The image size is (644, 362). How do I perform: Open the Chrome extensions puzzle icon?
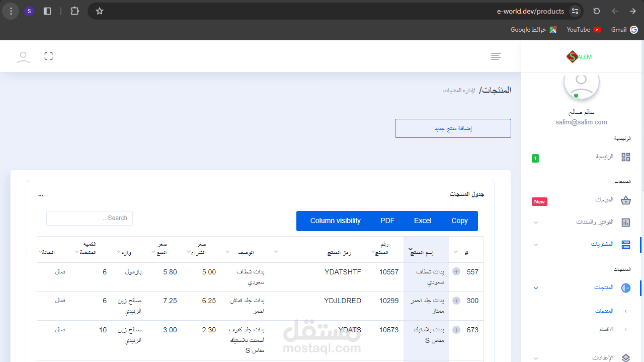pos(74,11)
